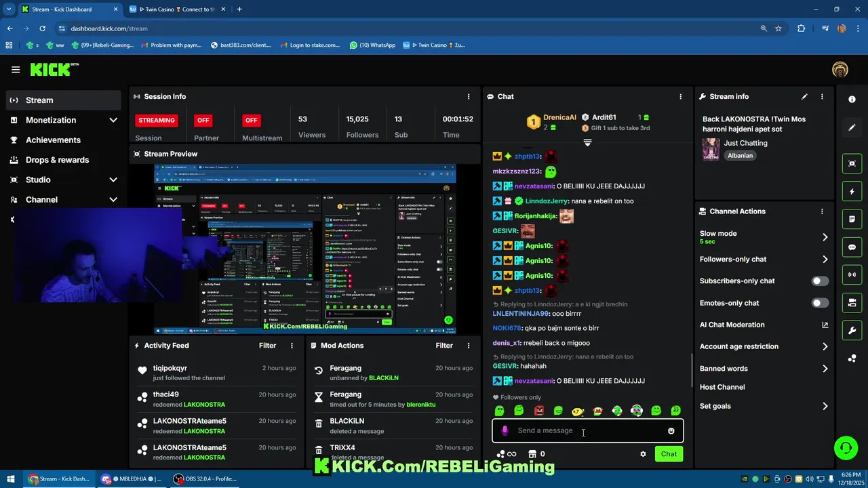Click the Kick logo
The image size is (868, 488).
(x=54, y=69)
